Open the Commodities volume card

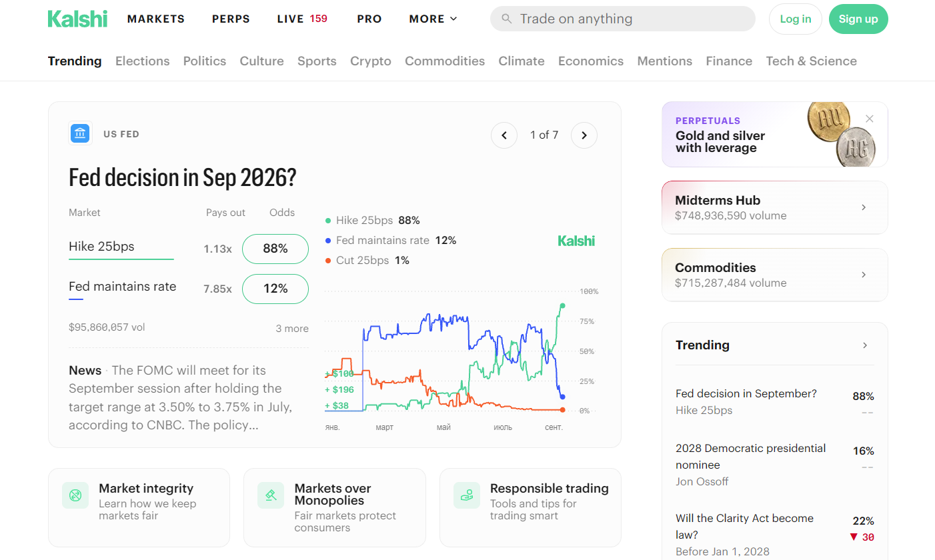pyautogui.click(x=775, y=275)
